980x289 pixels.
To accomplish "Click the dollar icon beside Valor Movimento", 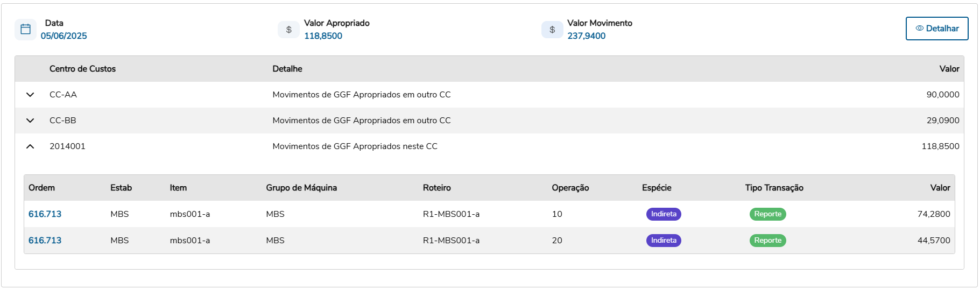I will click(552, 30).
